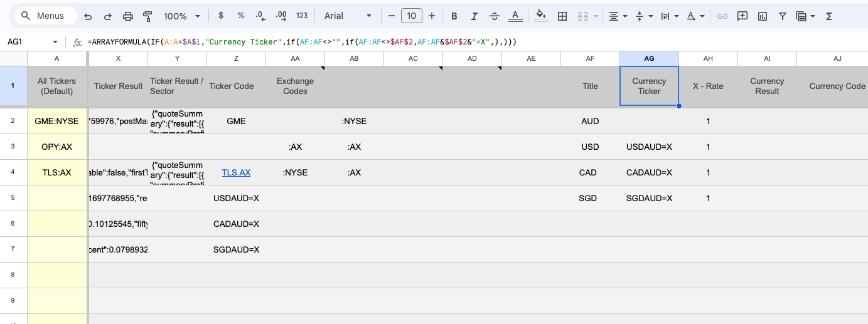Click the paint format roller icon
The width and height of the screenshot is (868, 324).
pyautogui.click(x=147, y=16)
